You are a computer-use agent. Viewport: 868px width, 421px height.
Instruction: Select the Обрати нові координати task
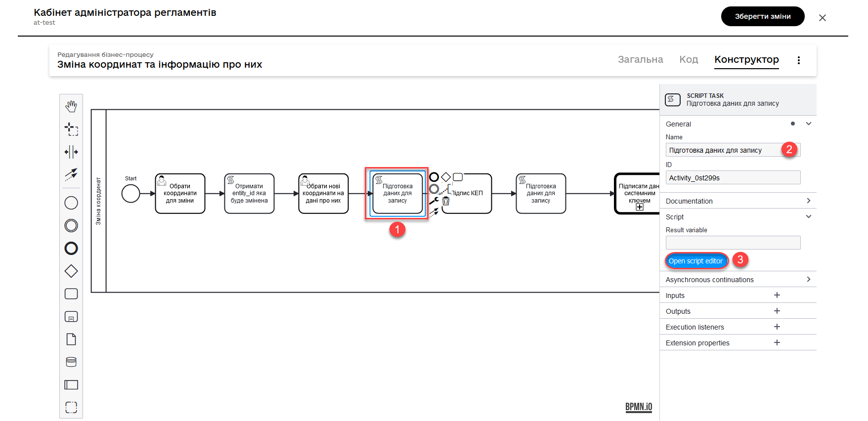[323, 193]
